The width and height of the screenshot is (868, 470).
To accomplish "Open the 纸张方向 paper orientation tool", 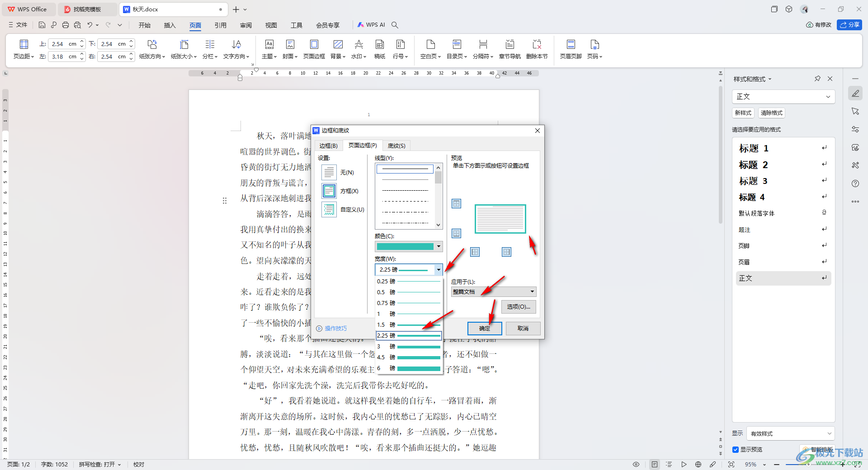I will coord(152,49).
